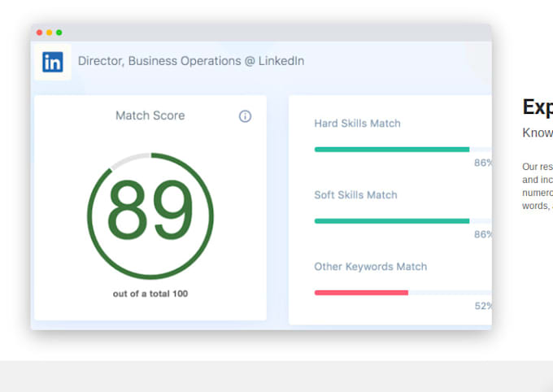Click the green maximize window dot
Viewport: 553px width, 392px height.
[x=59, y=33]
